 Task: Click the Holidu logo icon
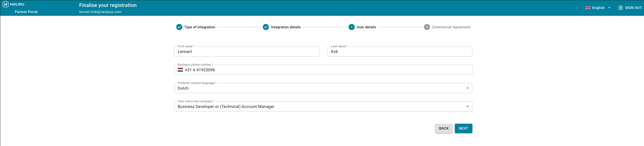pos(6,4)
